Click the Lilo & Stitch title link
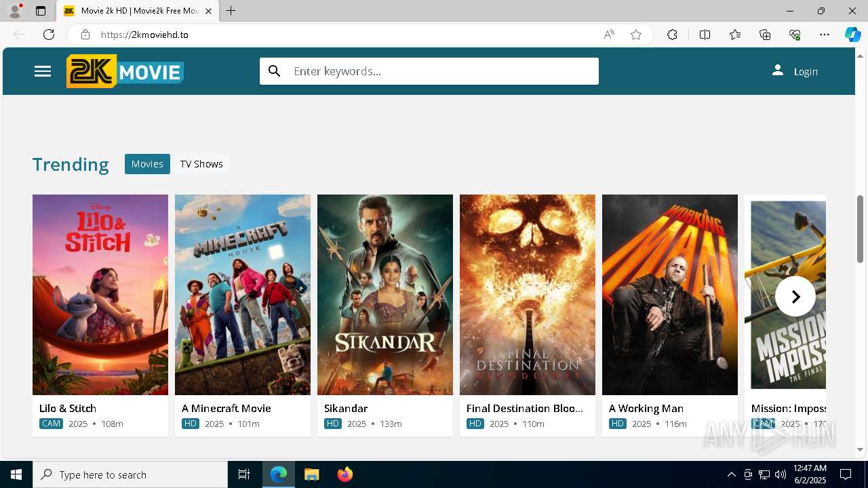This screenshot has height=488, width=868. tap(68, 408)
